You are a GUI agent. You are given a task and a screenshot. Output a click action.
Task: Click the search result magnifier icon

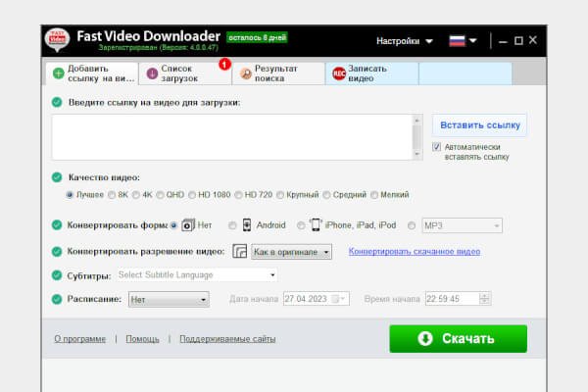[x=246, y=73]
